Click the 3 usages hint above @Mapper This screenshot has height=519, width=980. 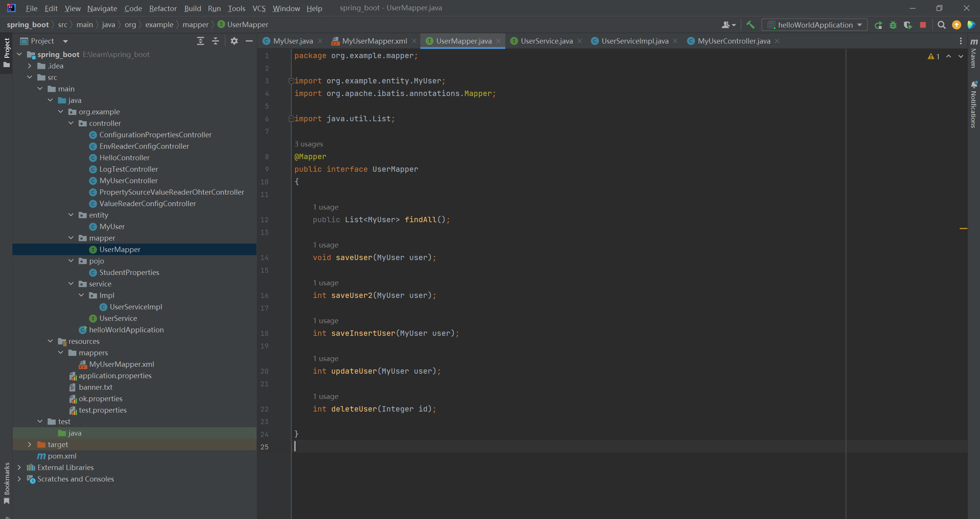[309, 144]
